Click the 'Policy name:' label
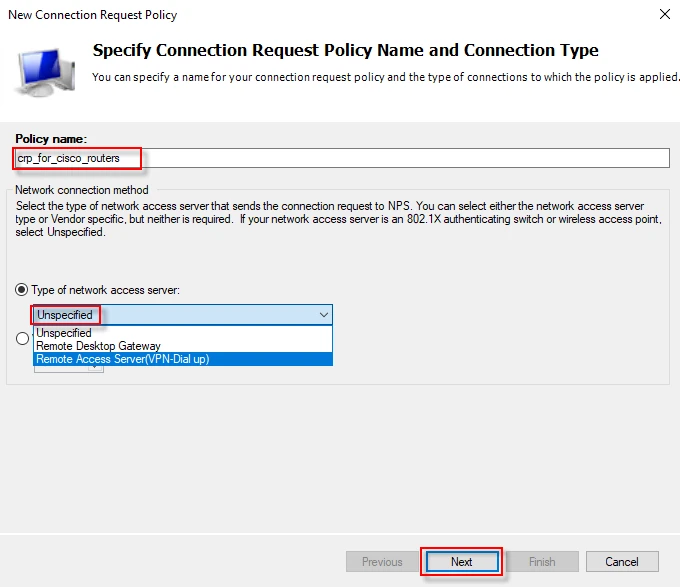This screenshot has width=680, height=587. (51, 138)
